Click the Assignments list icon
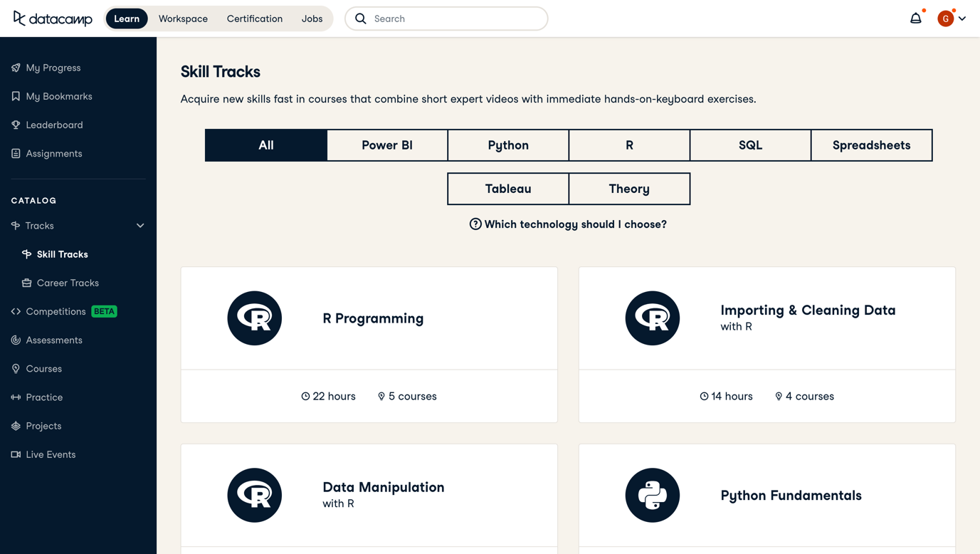 click(x=16, y=153)
